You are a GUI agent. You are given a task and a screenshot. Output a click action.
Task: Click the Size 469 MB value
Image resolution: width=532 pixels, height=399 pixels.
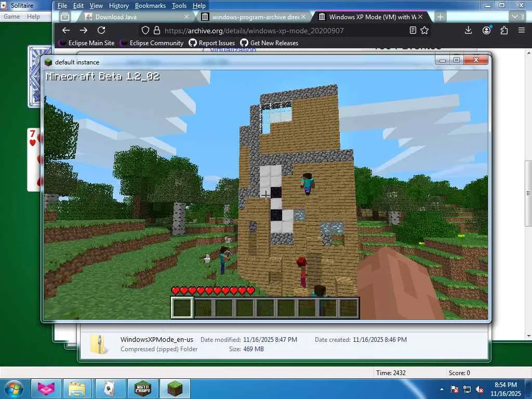coord(253,349)
